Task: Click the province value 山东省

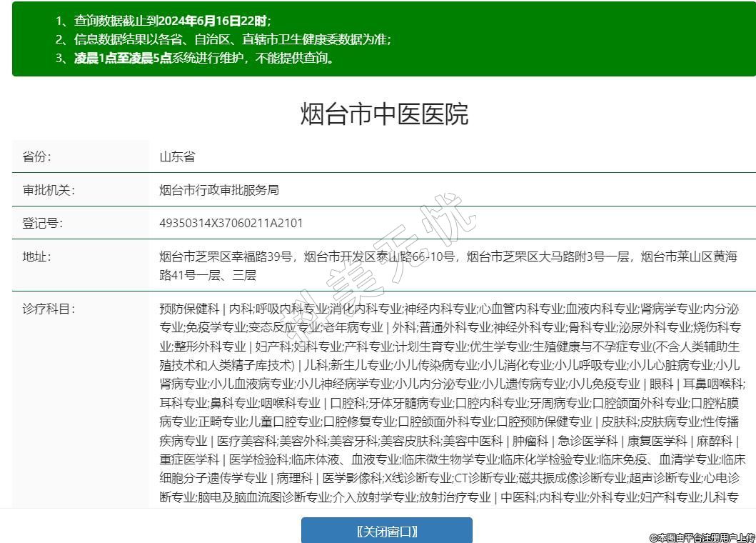Action: [177, 157]
